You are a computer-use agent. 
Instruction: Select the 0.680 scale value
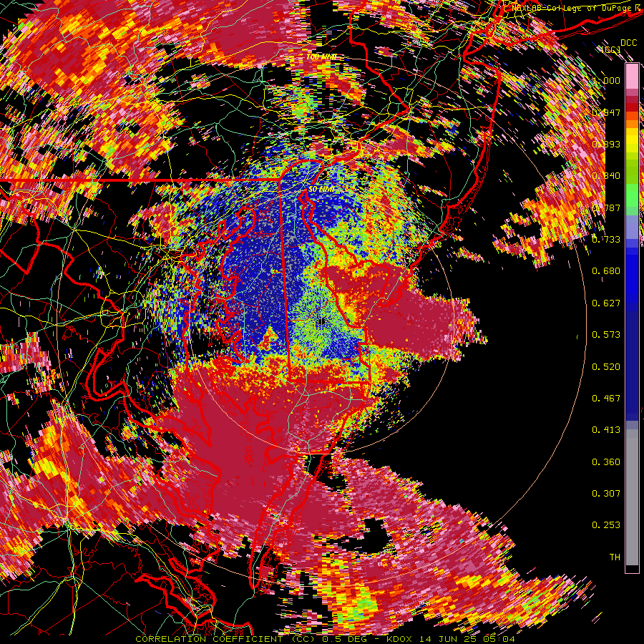tap(606, 271)
